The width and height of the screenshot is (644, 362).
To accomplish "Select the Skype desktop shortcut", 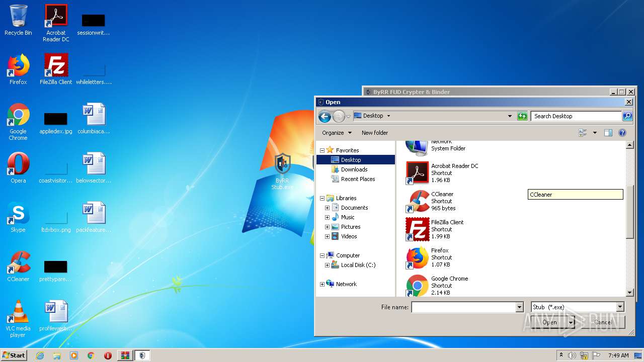I will (x=18, y=217).
